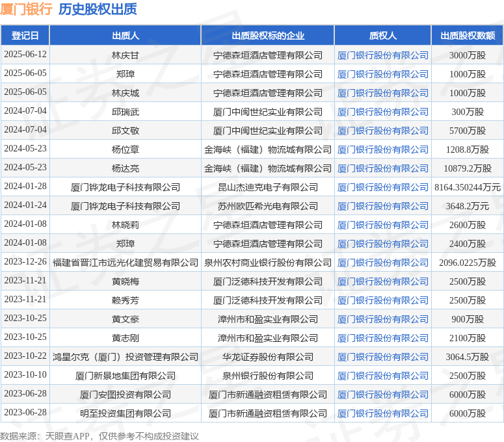
Task: Select the date 2025-06-12
Action: (x=25, y=54)
